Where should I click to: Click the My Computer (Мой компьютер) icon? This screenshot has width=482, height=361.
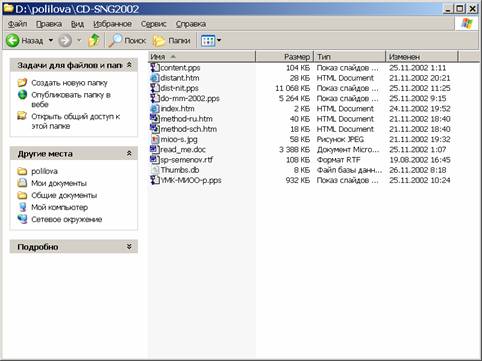point(22,207)
